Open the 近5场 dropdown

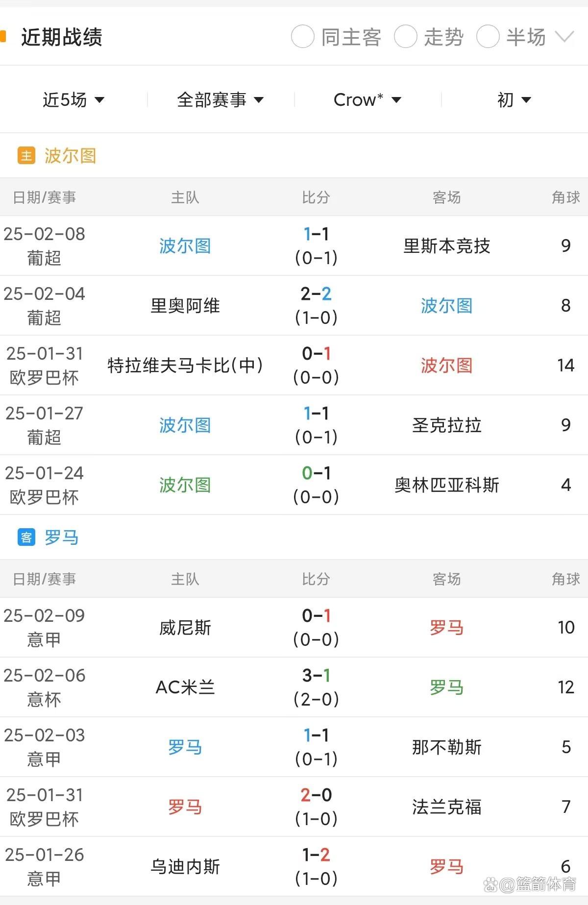coord(73,99)
